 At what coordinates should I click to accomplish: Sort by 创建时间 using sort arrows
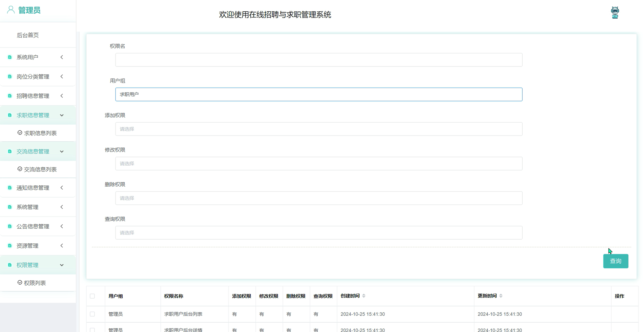pyautogui.click(x=364, y=296)
